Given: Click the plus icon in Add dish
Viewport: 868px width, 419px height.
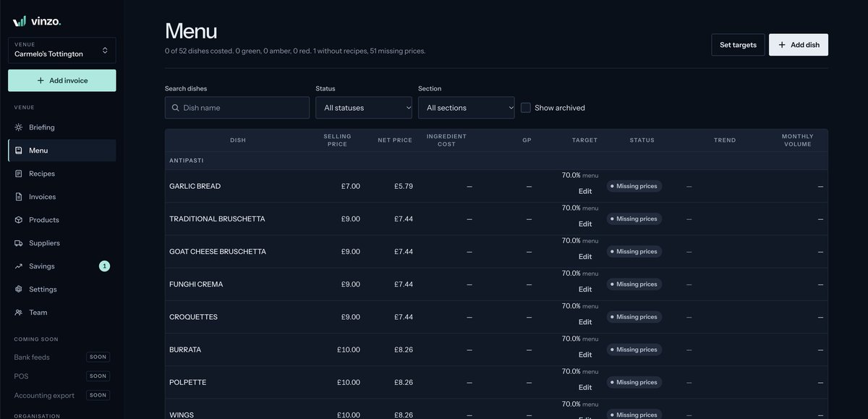Looking at the screenshot, I should pos(782,45).
